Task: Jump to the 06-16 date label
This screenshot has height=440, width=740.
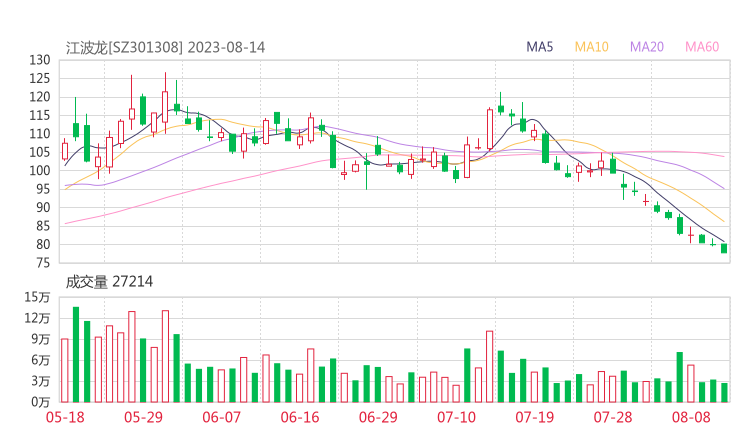Action: (299, 417)
